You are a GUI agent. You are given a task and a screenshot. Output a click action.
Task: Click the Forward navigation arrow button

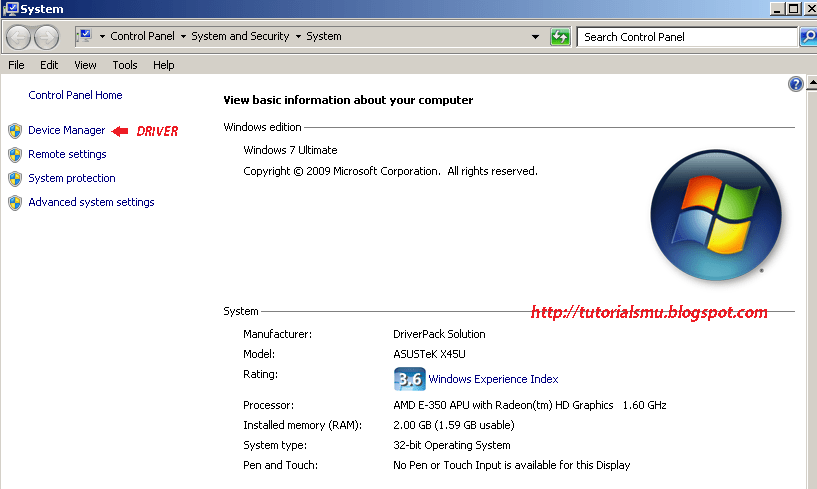[x=46, y=37]
